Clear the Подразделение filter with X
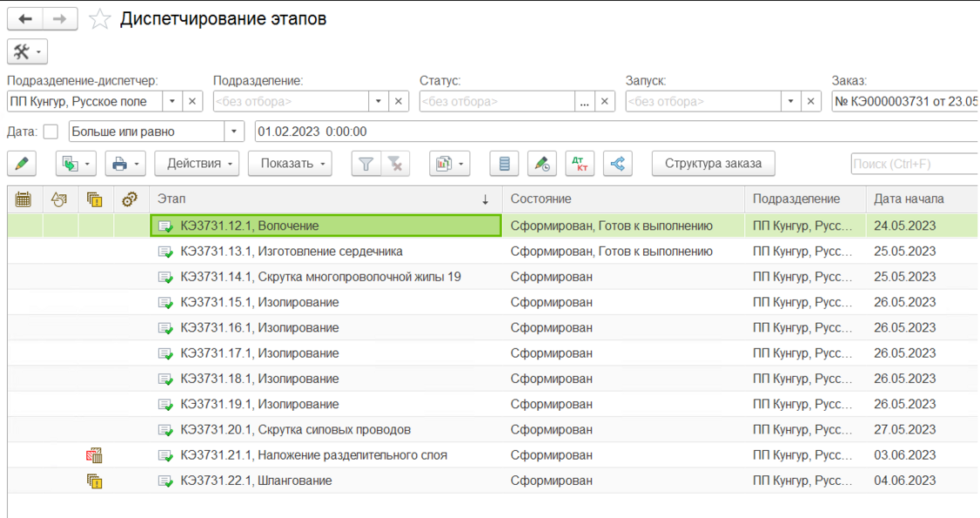The image size is (980, 518). [x=399, y=101]
